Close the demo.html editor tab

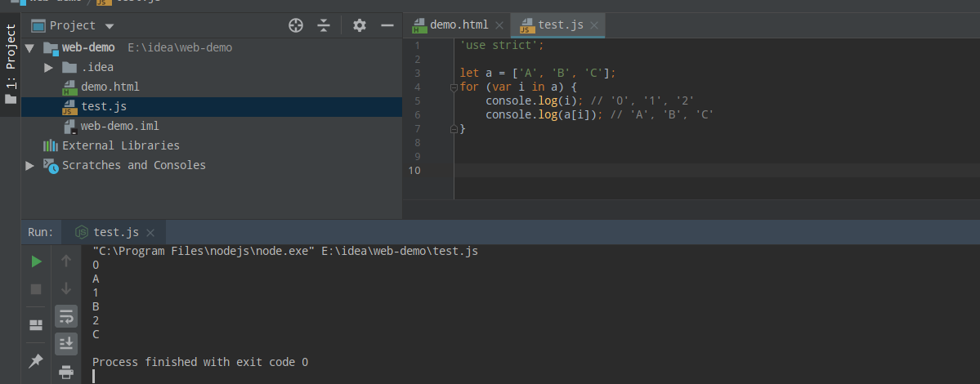coord(499,25)
